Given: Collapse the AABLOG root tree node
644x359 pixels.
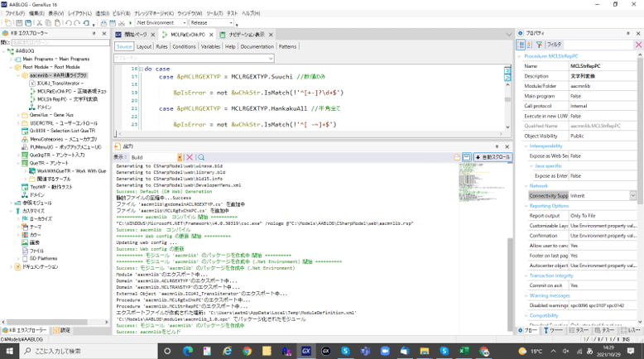Looking at the screenshot, I should click(x=4, y=51).
